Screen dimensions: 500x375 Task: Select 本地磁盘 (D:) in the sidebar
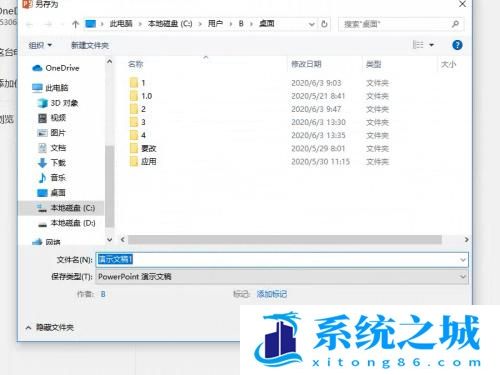click(66, 223)
